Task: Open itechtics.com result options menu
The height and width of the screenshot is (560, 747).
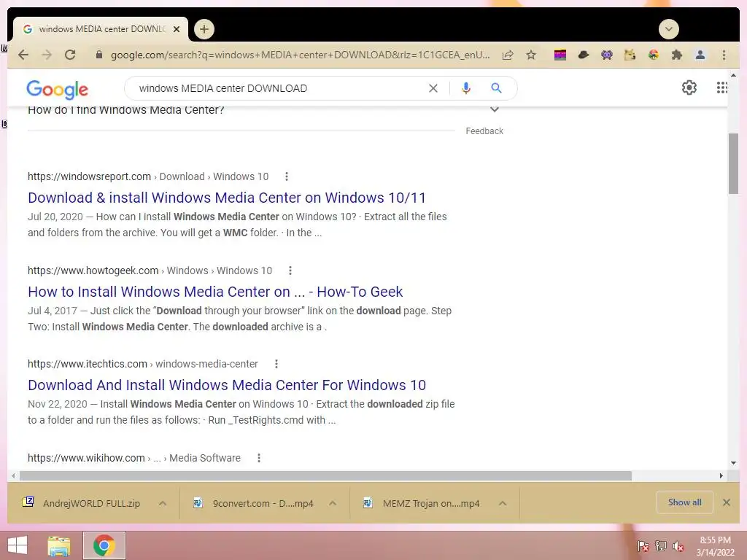Action: coord(276,364)
